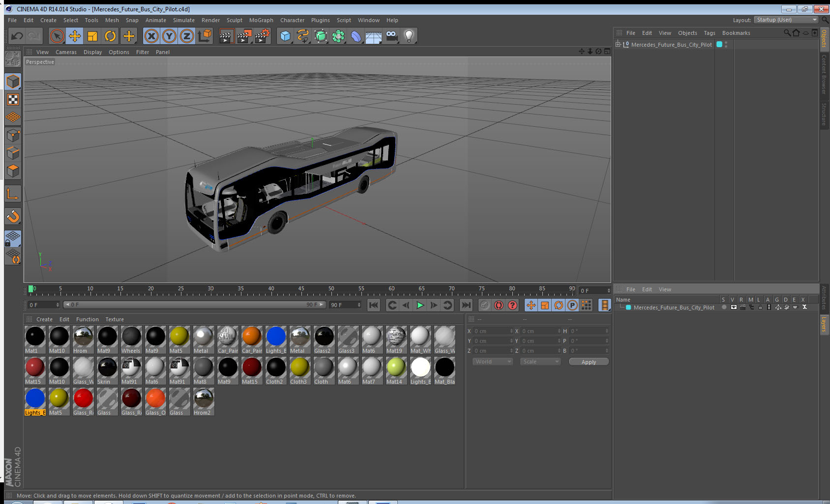
Task: Add a light object
Action: click(x=409, y=36)
